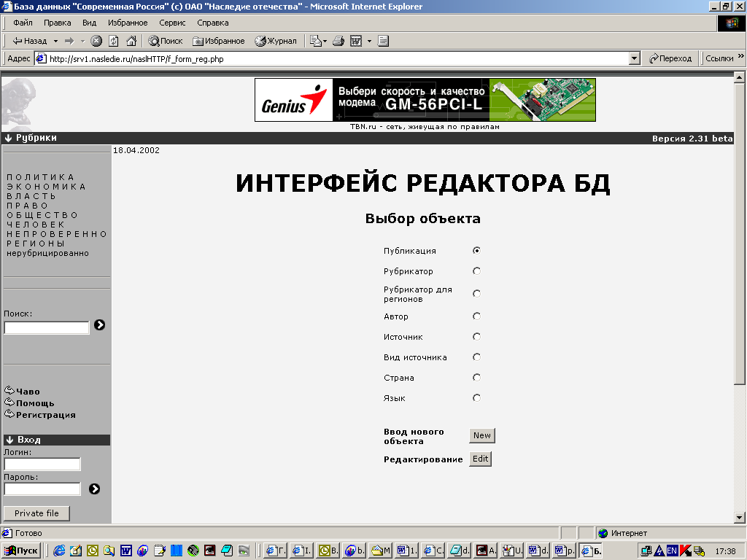
Task: Print the page using printer icon
Action: (x=338, y=41)
